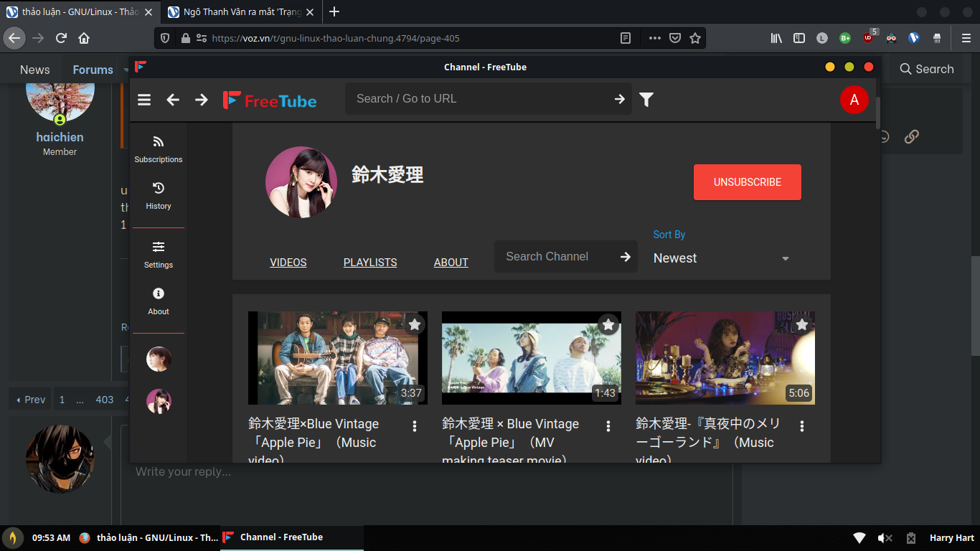Click Search on the voz forum page

(927, 69)
